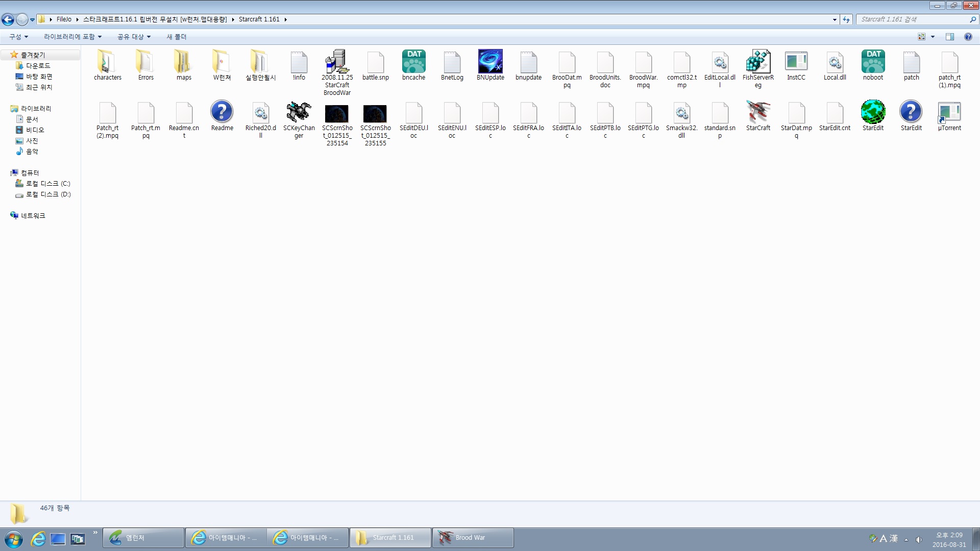
Task: Open 로컬 디스크 (C:)
Action: 48,184
